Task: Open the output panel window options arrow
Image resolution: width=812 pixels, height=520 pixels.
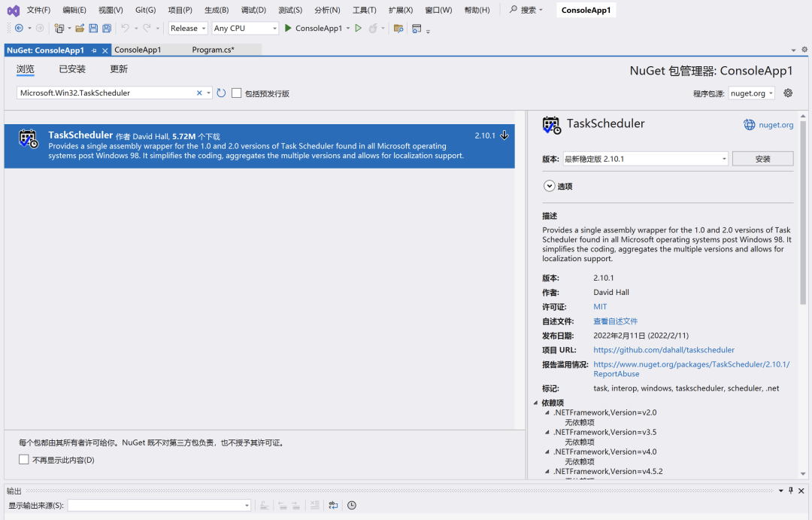Action: 781,491
